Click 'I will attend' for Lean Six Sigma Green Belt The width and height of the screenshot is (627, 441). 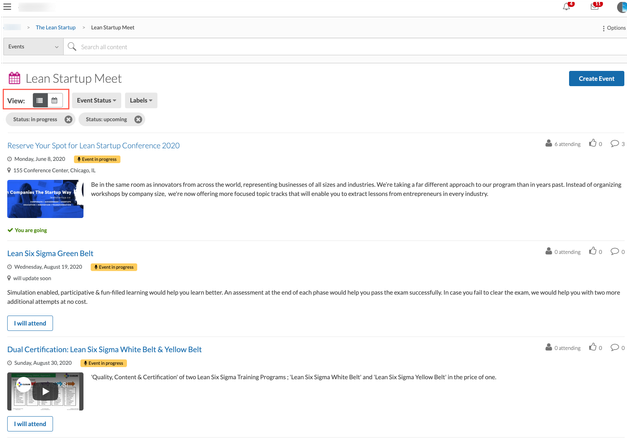pos(30,323)
